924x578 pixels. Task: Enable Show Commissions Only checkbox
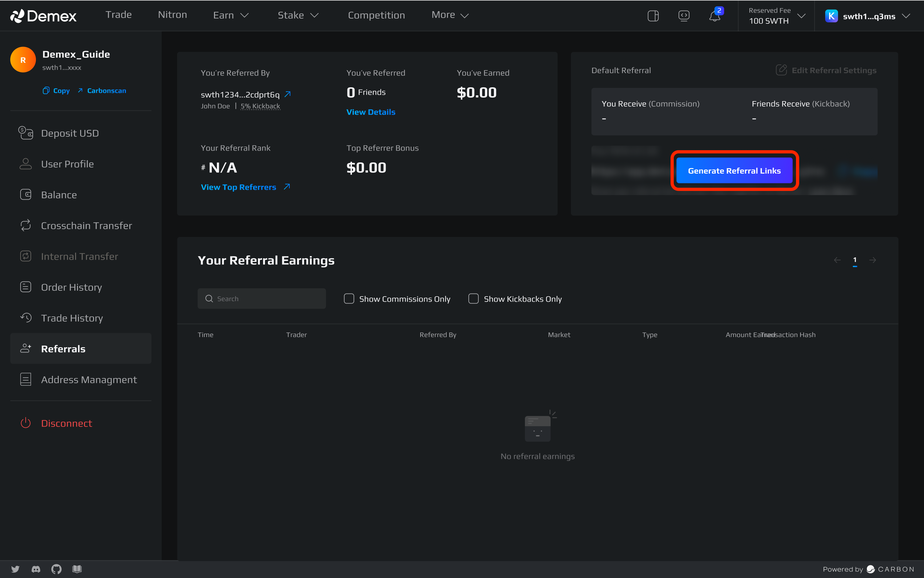(349, 298)
